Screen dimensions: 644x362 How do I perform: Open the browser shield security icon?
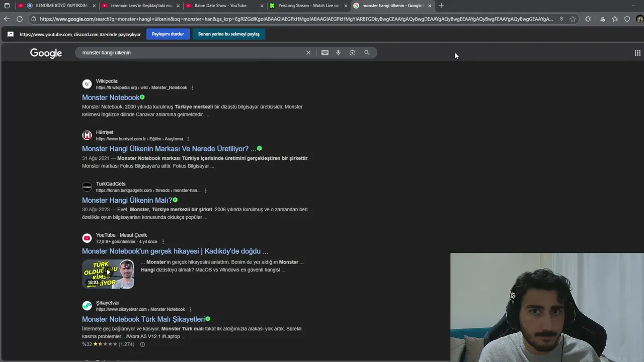point(627,19)
